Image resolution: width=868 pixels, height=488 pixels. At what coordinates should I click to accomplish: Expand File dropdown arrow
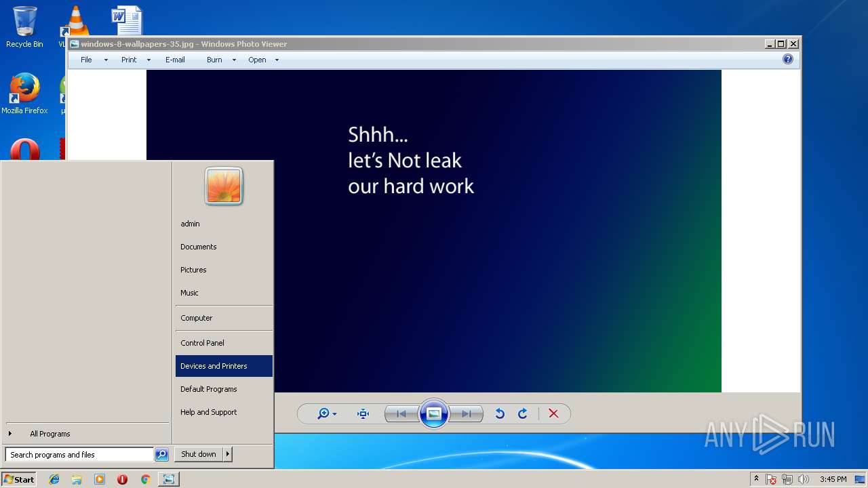tap(106, 60)
